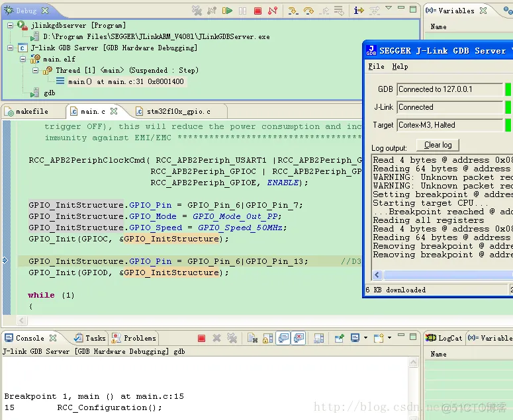Click the J-Link Connected status field
This screenshot has width=513, height=420.
449,107
